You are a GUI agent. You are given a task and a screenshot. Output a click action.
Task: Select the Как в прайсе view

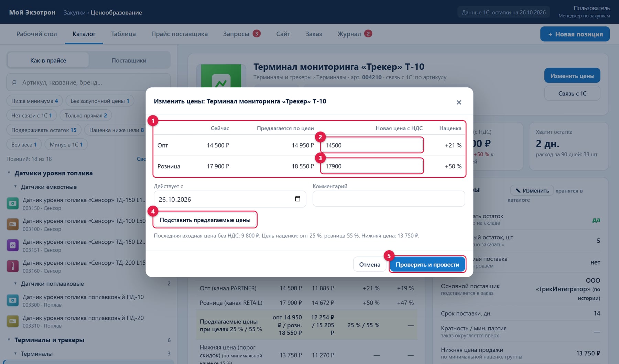(48, 60)
